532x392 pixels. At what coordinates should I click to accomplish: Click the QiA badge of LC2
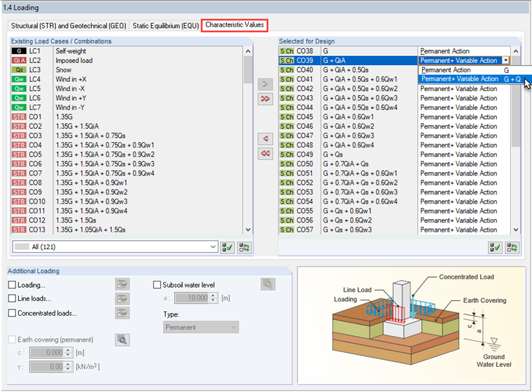click(x=19, y=60)
